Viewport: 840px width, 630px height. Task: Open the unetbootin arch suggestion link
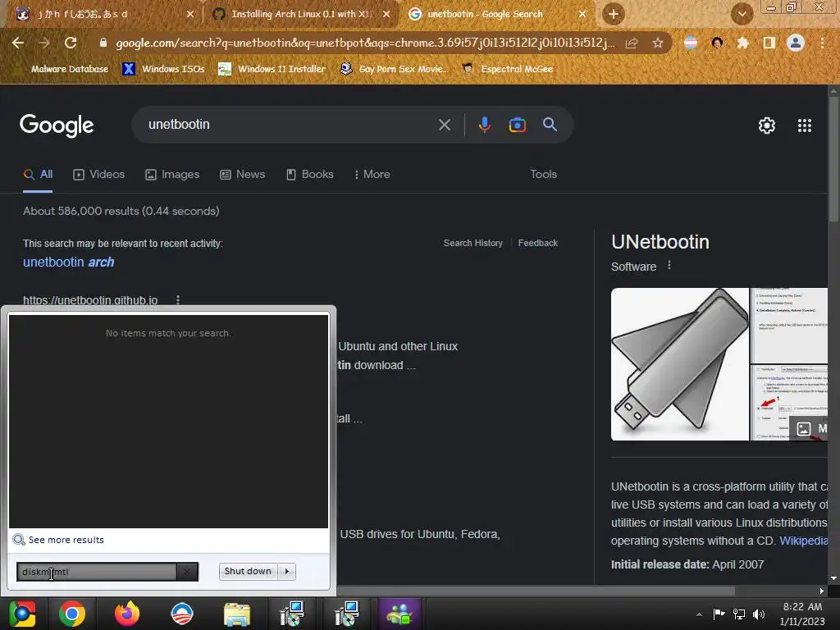point(69,262)
